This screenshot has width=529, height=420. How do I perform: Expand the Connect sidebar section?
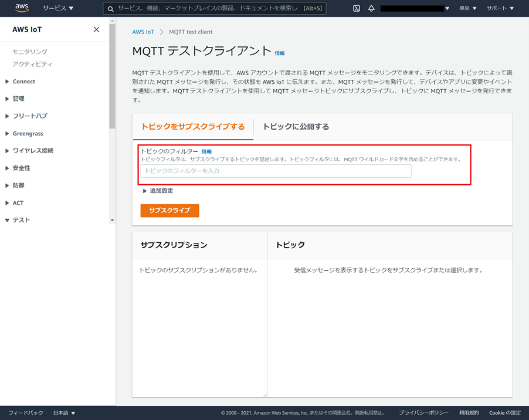(21, 82)
